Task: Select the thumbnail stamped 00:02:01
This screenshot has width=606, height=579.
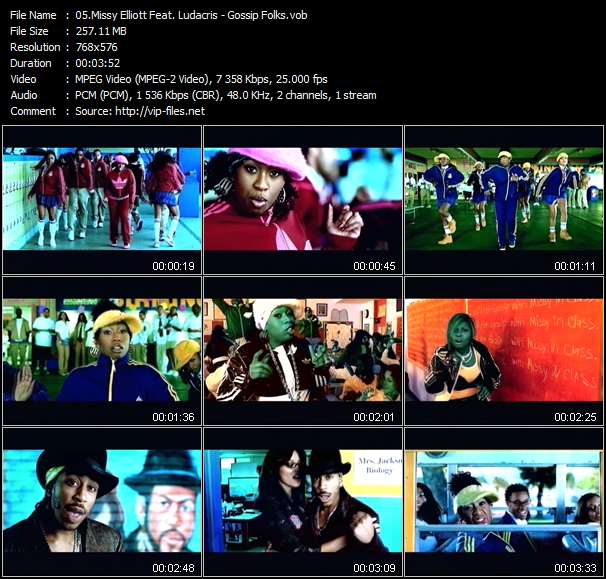Action: pos(303,351)
